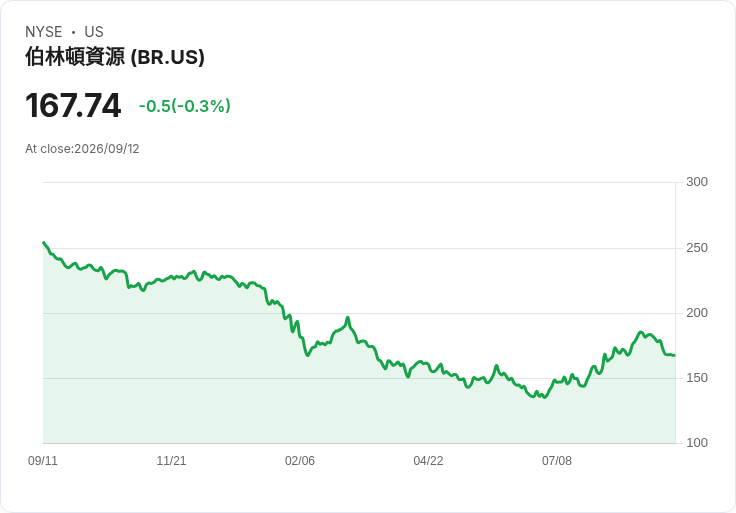Click the US market label
The height and width of the screenshot is (513, 736).
click(94, 32)
